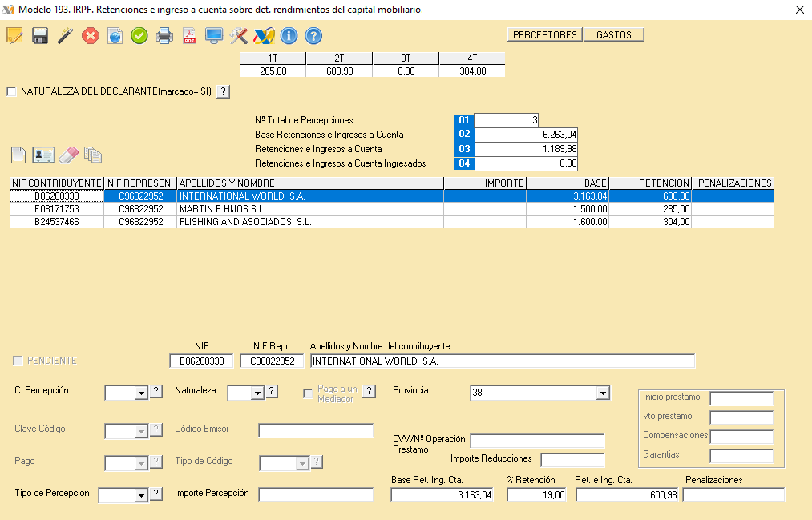The height and width of the screenshot is (520, 812).
Task: Open help with the question mark icon
Action: tap(313, 36)
